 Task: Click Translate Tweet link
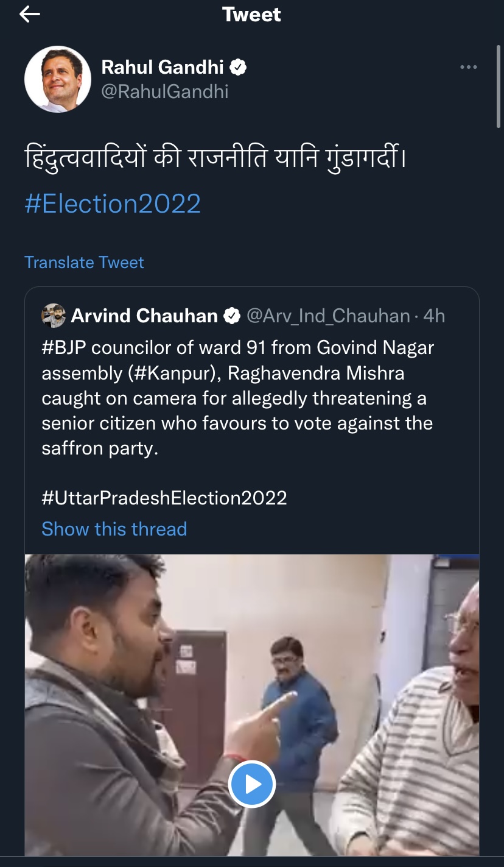[x=84, y=263]
